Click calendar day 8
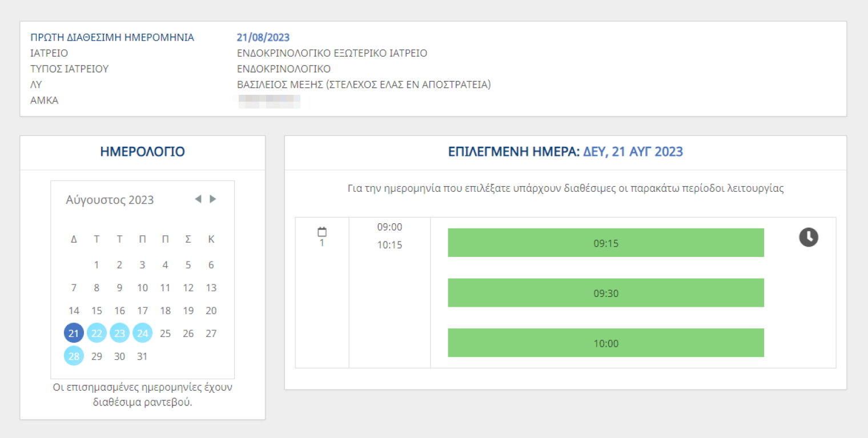868x438 pixels. pos(97,287)
